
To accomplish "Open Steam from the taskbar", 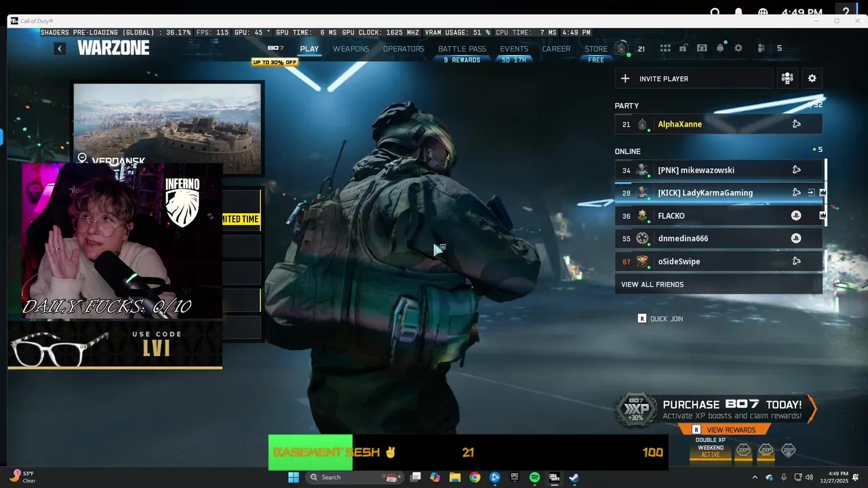I will (574, 477).
